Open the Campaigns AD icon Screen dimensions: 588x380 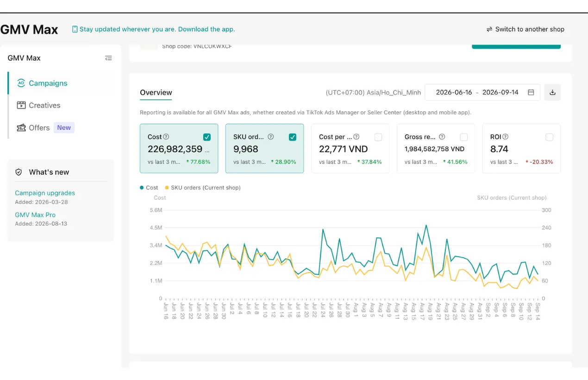pos(21,83)
